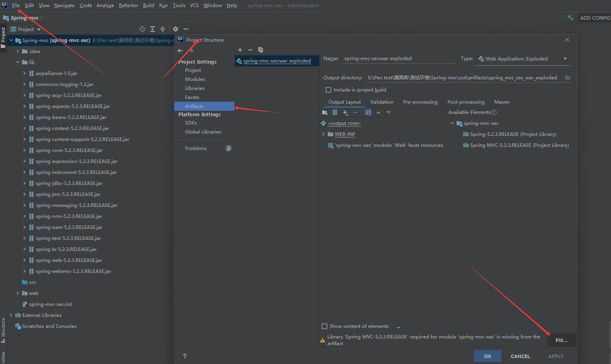Open the File menu
This screenshot has width=611, height=364.
(x=16, y=5)
